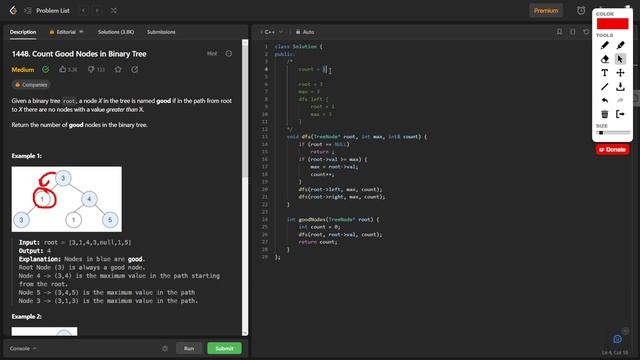Image resolution: width=640 pixels, height=360 pixels.
Task: Click the 'Example 2:' heading text
Action: point(27,316)
